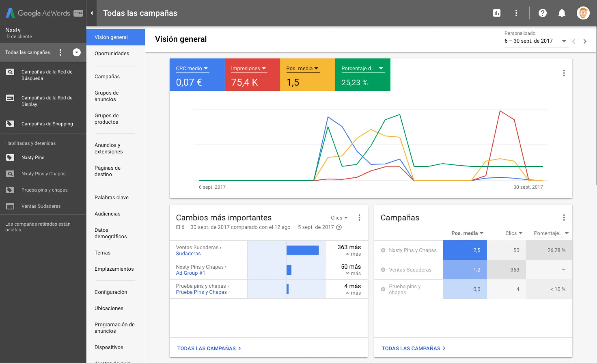
Task: Click the Sudaderas ad group link
Action: 188,253
